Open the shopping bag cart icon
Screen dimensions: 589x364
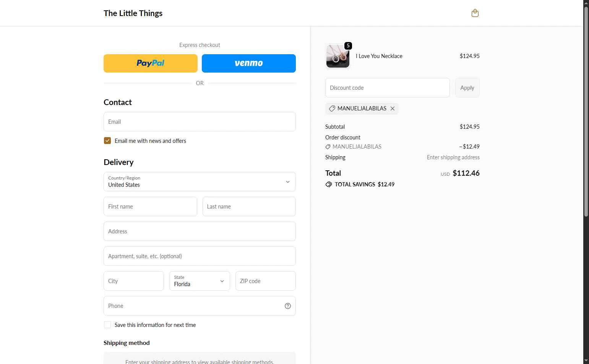click(475, 13)
